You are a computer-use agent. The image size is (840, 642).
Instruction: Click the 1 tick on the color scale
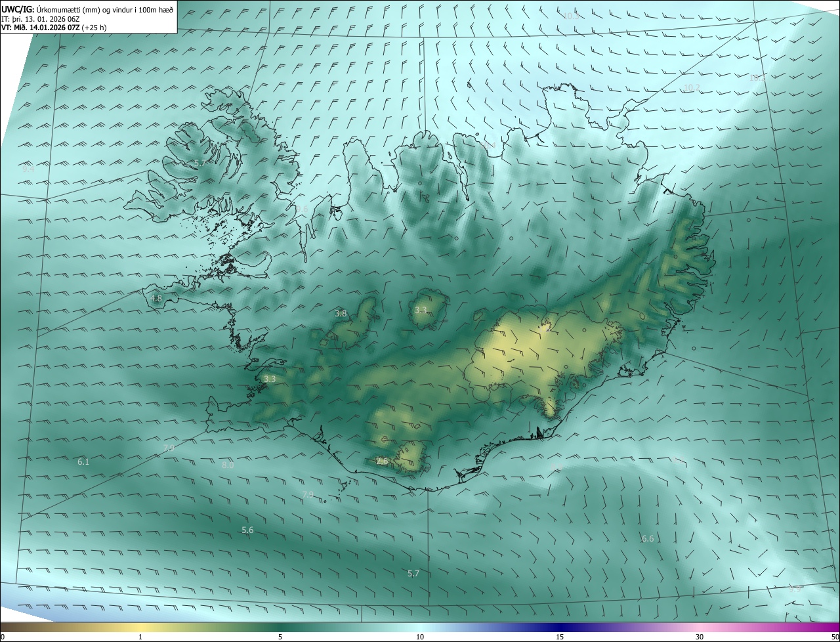tap(140, 637)
